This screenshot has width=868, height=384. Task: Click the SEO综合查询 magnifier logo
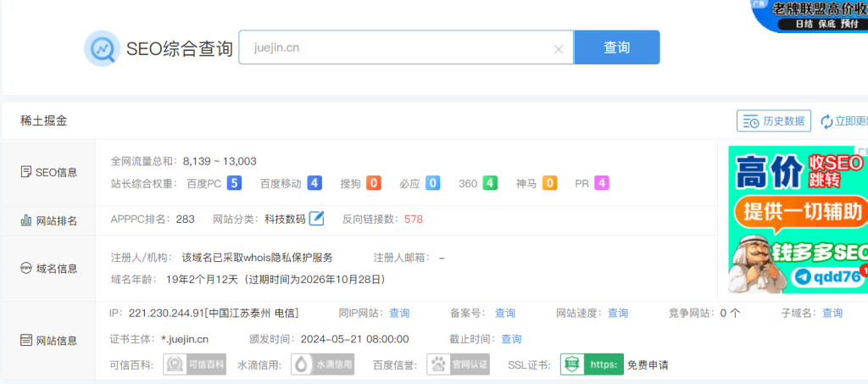click(102, 48)
